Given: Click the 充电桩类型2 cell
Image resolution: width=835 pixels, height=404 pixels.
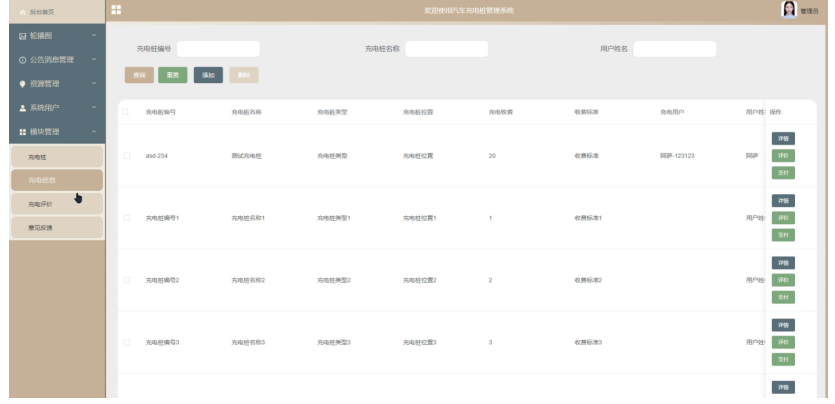Looking at the screenshot, I should (x=334, y=281).
